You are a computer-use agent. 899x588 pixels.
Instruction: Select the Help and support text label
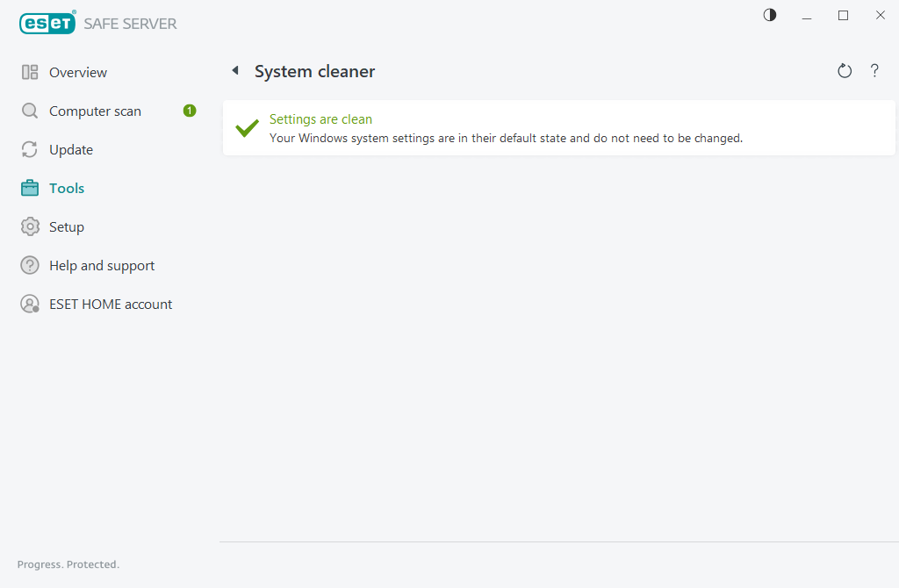(x=101, y=265)
